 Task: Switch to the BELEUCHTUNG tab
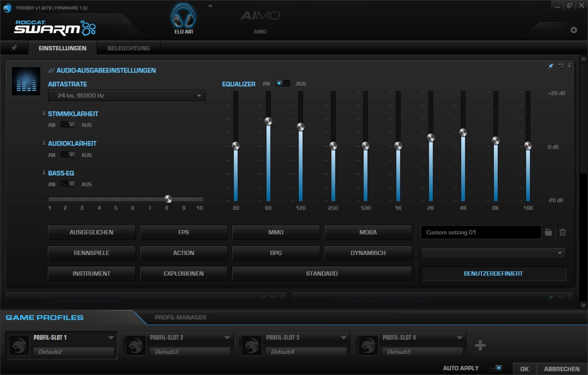[x=128, y=48]
